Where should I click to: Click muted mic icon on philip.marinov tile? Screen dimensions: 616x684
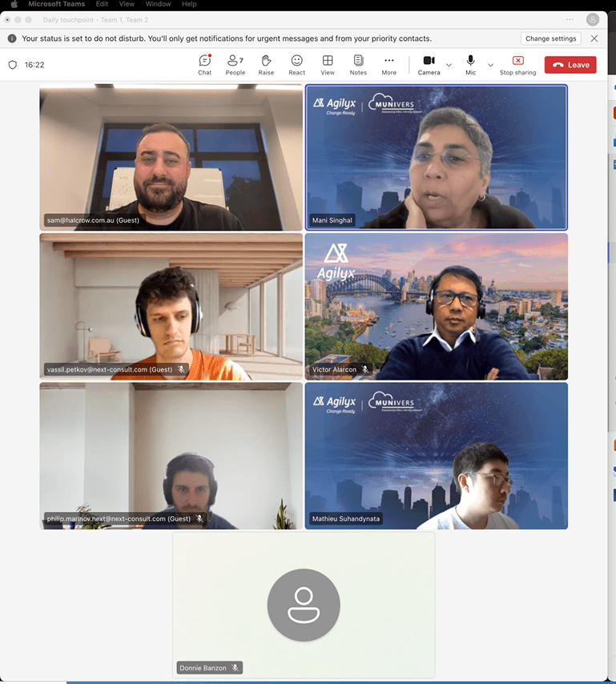pos(199,519)
